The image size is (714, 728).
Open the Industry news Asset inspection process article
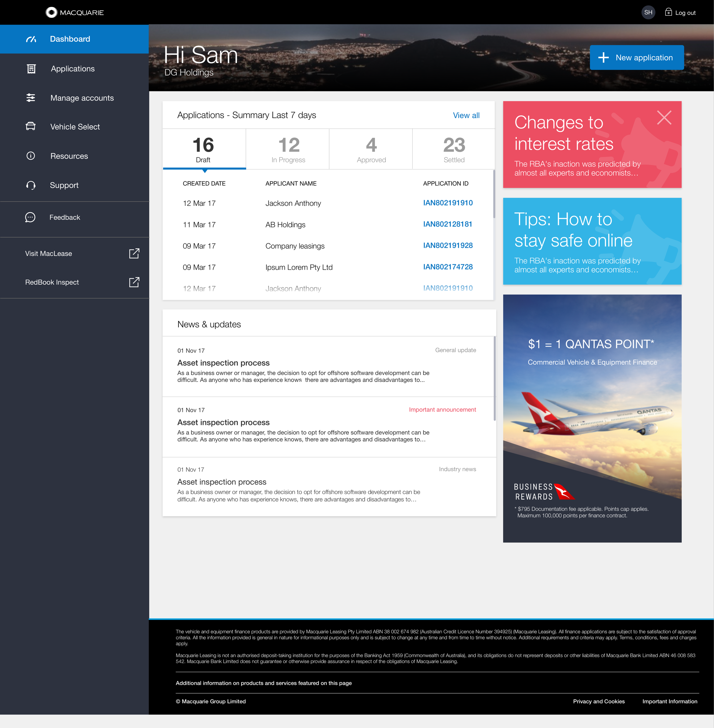coord(329,487)
